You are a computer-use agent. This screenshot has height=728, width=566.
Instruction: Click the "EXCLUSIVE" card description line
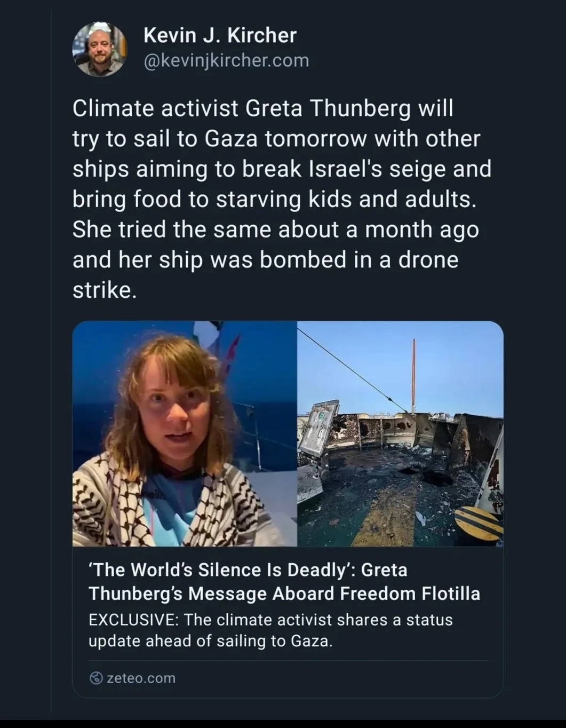270,620
